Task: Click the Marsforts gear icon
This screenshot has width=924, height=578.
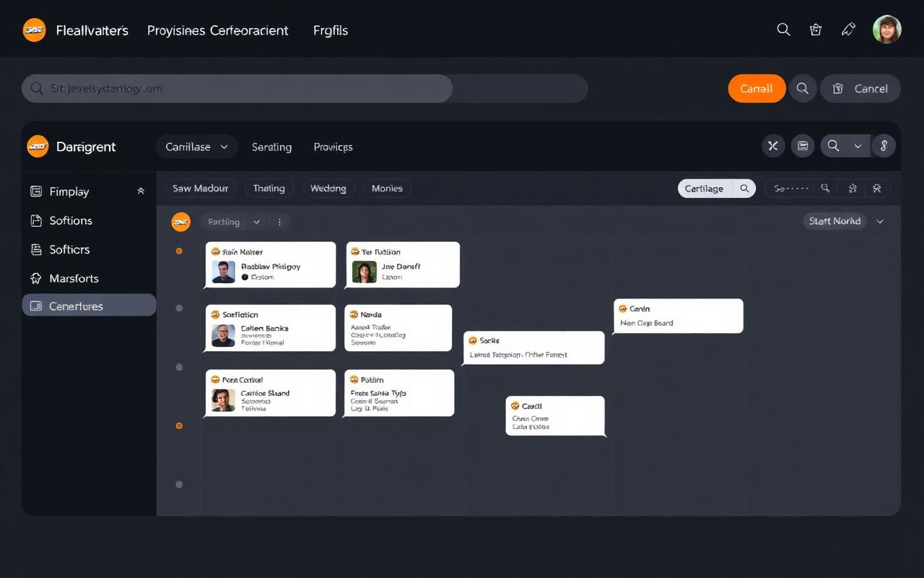Action: 36,278
